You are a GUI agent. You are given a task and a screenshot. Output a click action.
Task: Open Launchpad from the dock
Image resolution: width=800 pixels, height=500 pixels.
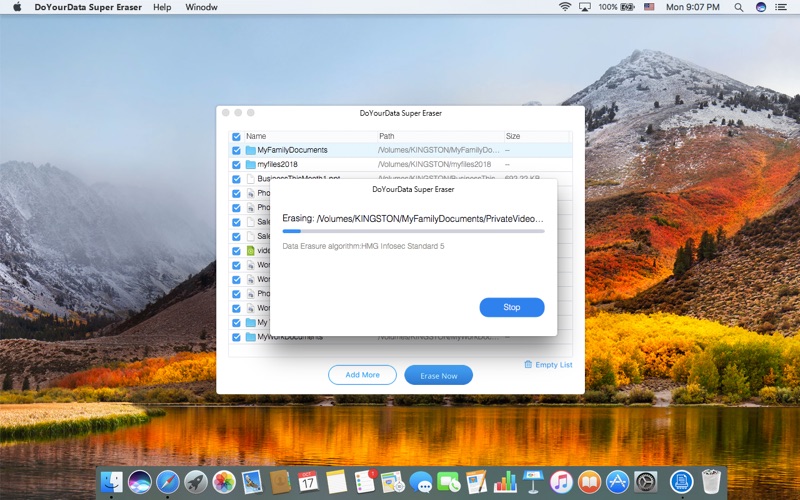point(195,482)
